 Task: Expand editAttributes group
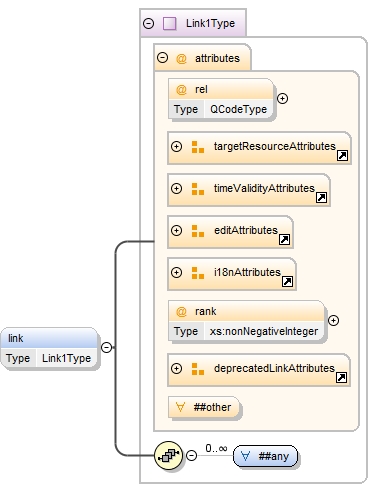[x=176, y=230]
